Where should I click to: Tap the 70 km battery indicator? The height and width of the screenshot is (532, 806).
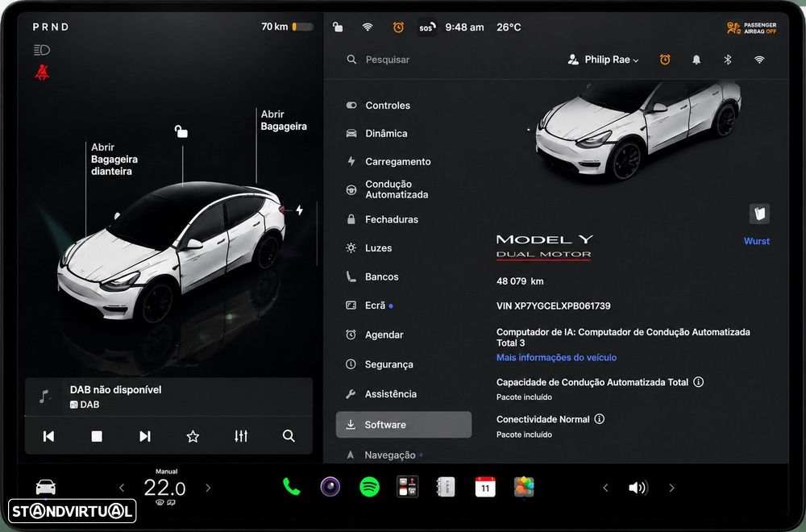click(287, 27)
